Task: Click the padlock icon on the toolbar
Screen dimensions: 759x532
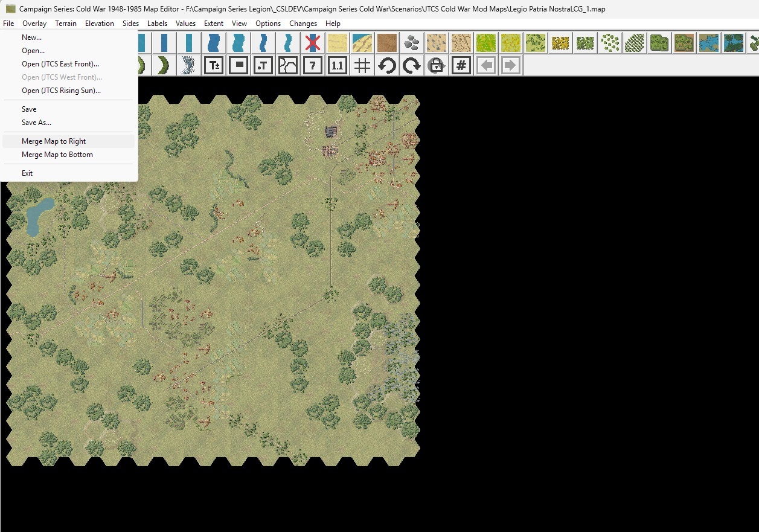Action: 436,65
